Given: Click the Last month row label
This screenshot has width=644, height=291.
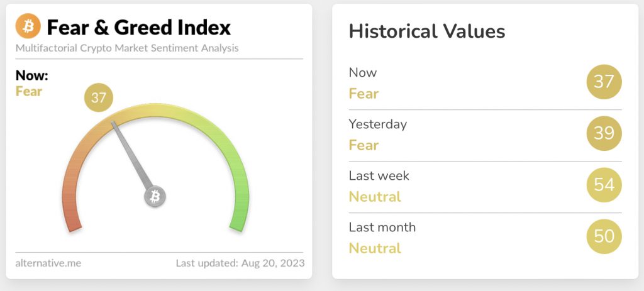Looking at the screenshot, I should 382,227.
